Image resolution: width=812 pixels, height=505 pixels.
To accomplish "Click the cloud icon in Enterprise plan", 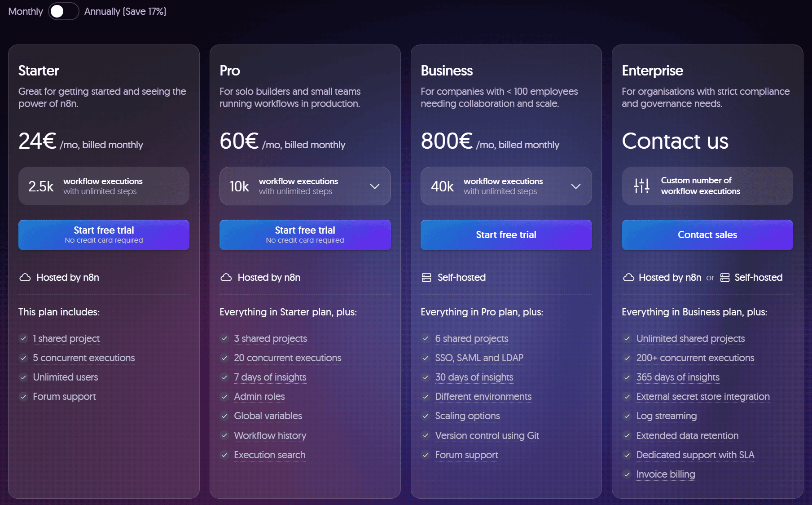I will [629, 278].
